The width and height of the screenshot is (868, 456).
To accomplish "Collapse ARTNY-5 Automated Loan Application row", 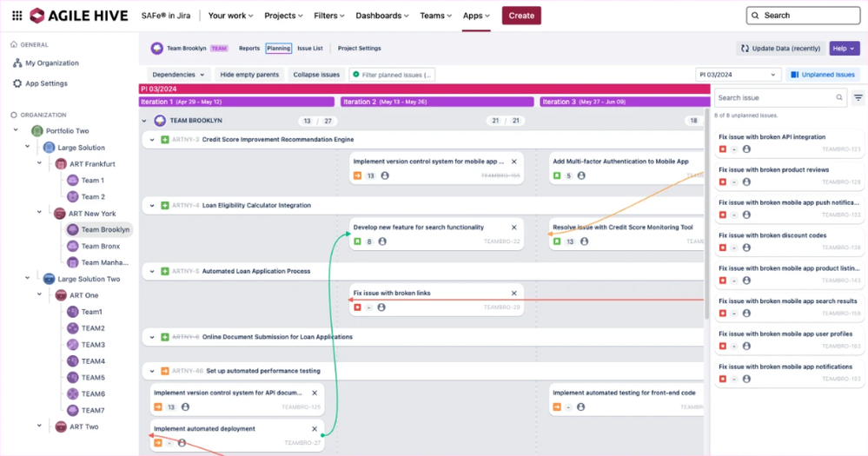I will point(152,271).
